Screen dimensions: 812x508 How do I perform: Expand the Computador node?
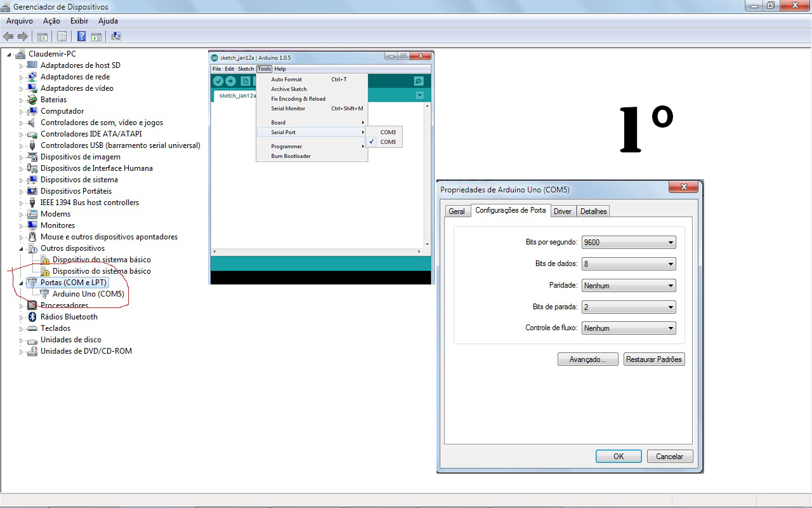tap(21, 111)
